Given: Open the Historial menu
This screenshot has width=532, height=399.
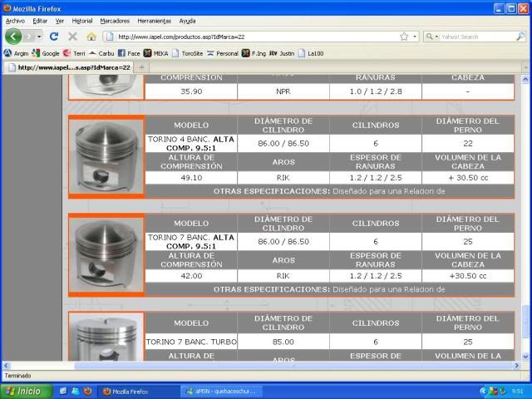Looking at the screenshot, I should [82, 21].
